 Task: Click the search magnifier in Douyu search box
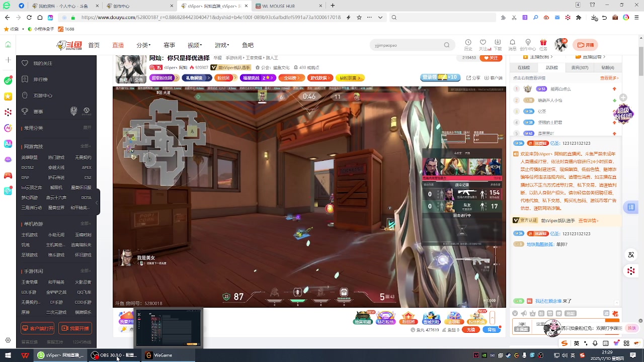tap(446, 45)
